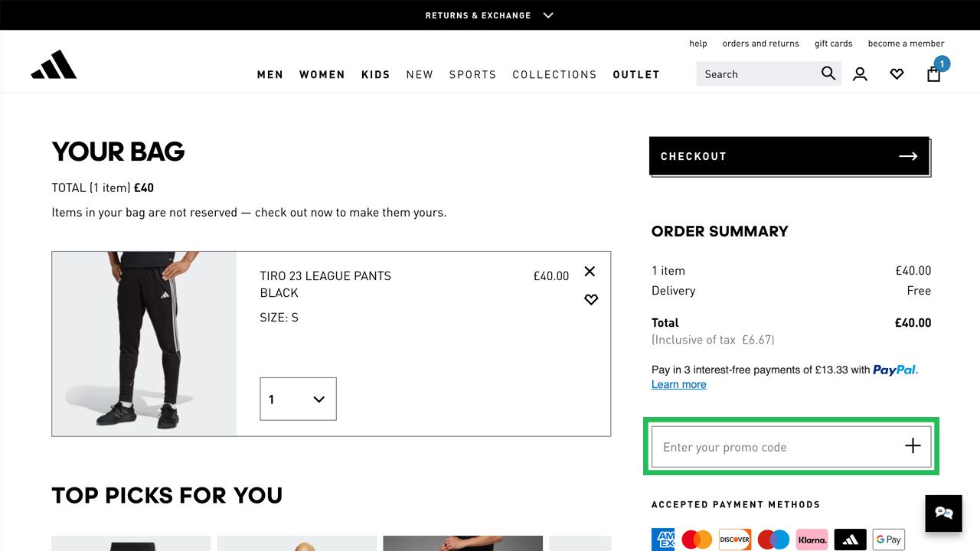This screenshot has width=980, height=551.
Task: Click the adidas logo in the header
Action: coord(54,65)
